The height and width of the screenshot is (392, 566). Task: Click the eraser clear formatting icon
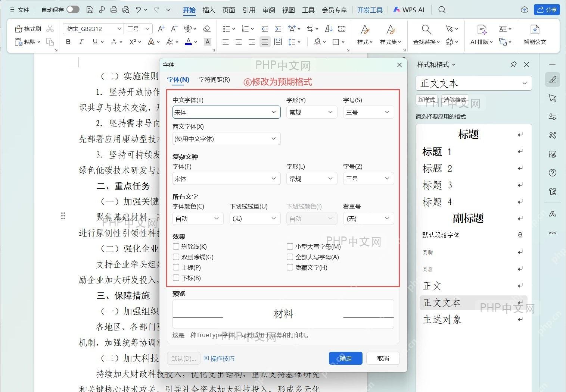[206, 29]
